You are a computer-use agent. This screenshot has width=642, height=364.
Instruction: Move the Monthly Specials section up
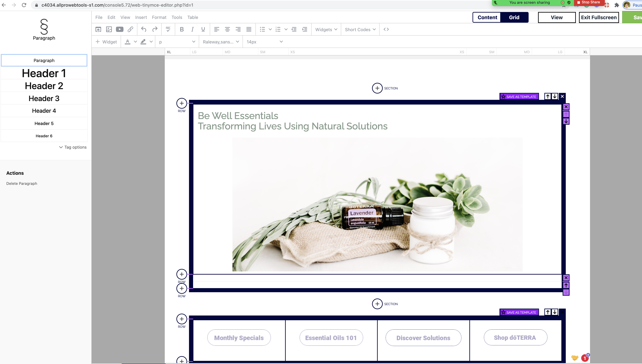pyautogui.click(x=548, y=312)
